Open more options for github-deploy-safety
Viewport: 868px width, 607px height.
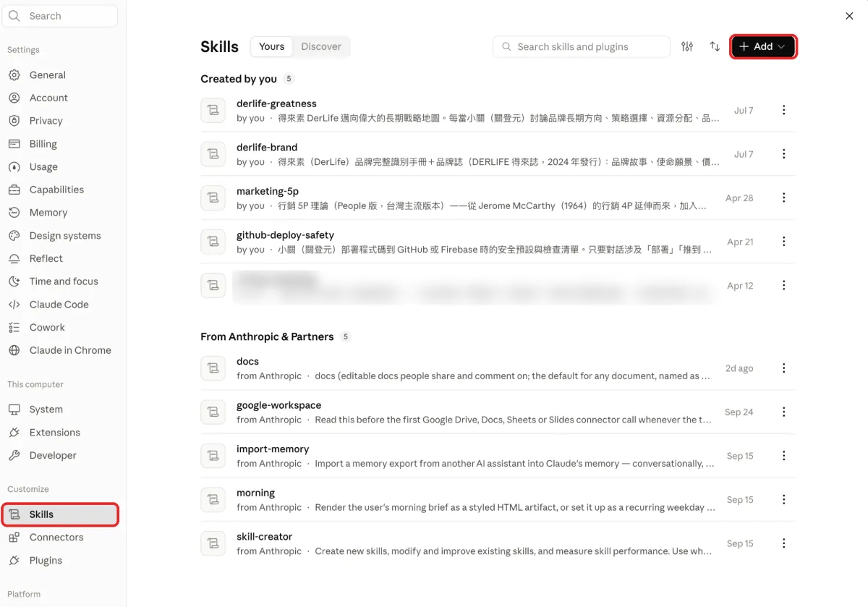tap(784, 242)
